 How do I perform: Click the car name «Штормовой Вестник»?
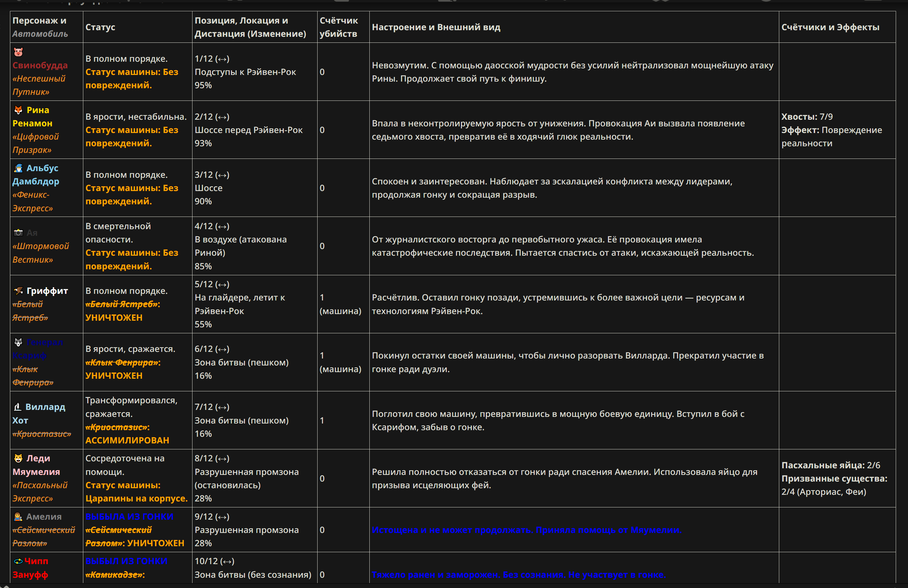(x=41, y=253)
